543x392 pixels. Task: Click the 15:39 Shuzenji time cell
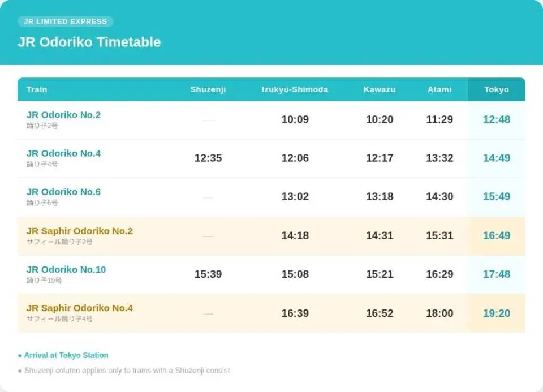(x=208, y=274)
